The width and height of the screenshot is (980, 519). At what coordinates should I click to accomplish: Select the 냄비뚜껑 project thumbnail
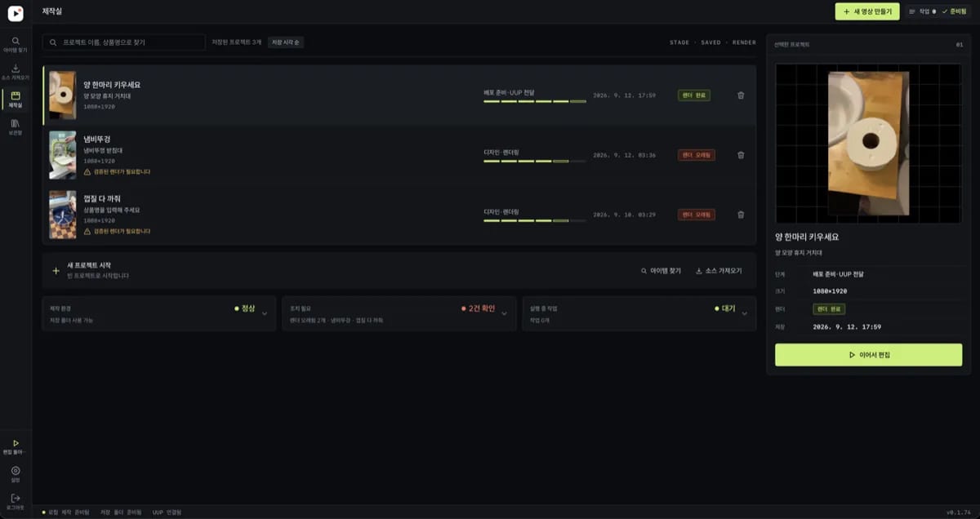63,155
